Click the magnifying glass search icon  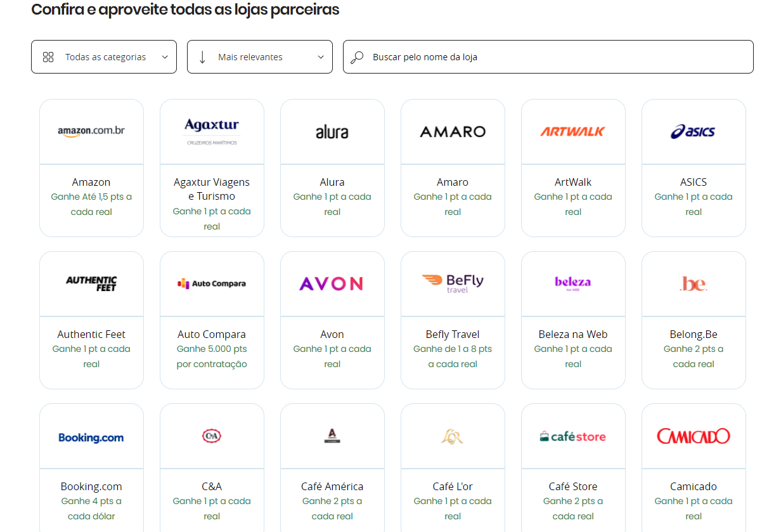click(x=358, y=57)
